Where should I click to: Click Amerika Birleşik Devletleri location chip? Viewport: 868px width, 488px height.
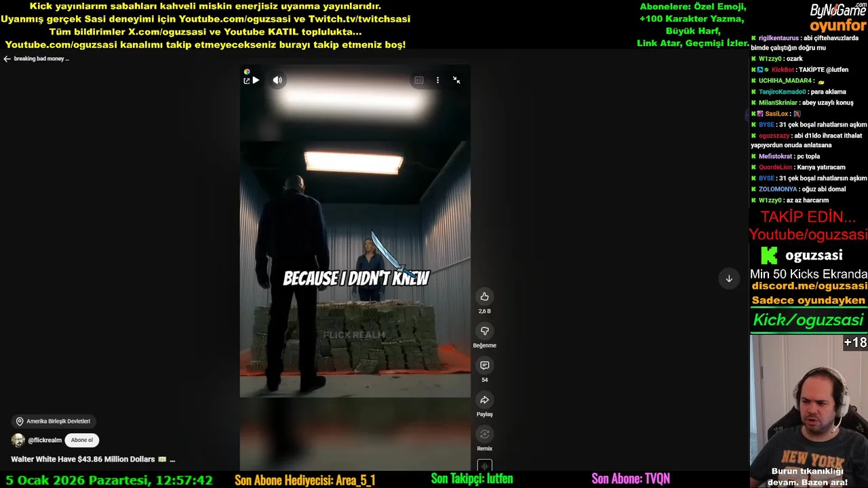click(x=53, y=422)
